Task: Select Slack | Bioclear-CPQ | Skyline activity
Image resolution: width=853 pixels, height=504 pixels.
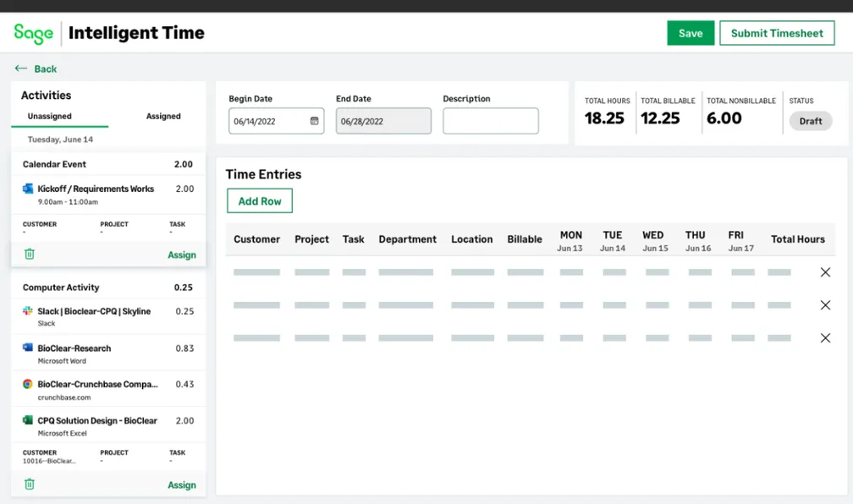Action: coord(108,316)
